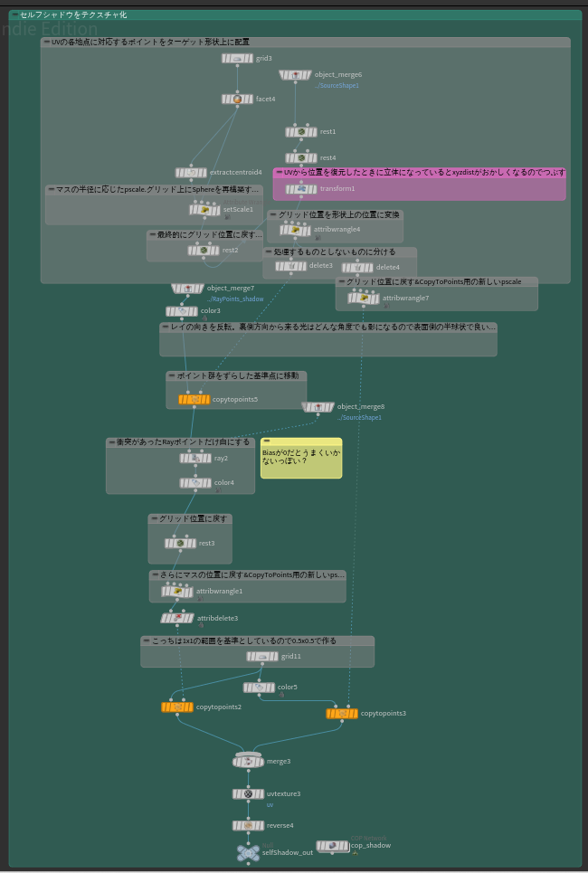588x873 pixels.
Task: Select the delete3 node icon
Action: tap(290, 266)
